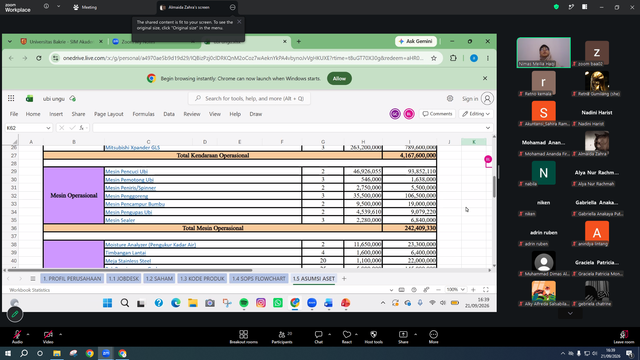Screen dimensions: 640x360
Task: Expand the Editing mode dropdown
Action: (476, 114)
